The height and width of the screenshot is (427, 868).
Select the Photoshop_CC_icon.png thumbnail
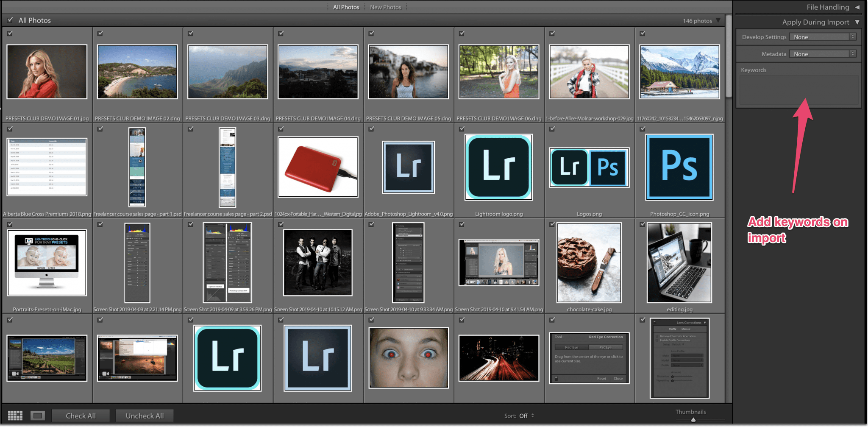(x=679, y=167)
